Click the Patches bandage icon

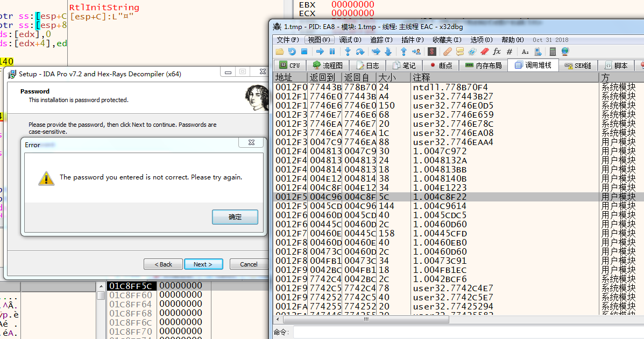(447, 52)
